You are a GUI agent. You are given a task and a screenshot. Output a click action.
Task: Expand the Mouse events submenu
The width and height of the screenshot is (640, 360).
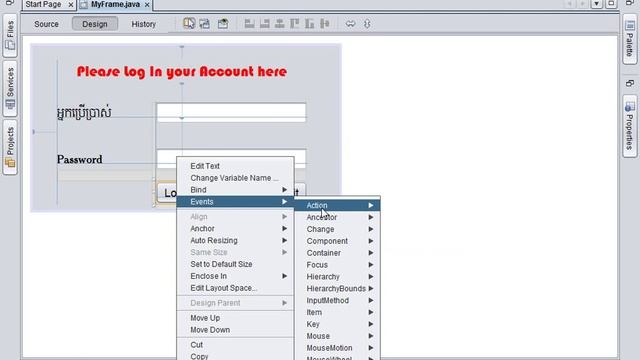pyautogui.click(x=338, y=336)
